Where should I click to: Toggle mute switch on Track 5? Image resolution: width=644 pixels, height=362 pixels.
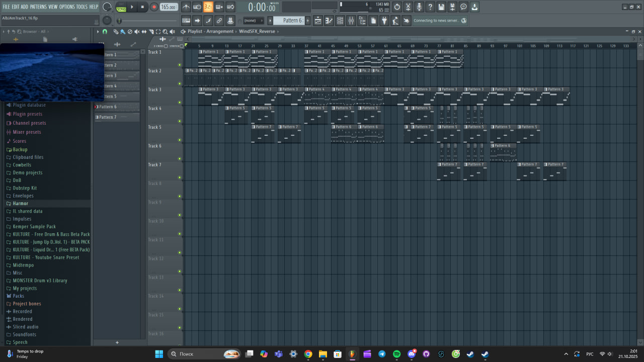pyautogui.click(x=180, y=140)
